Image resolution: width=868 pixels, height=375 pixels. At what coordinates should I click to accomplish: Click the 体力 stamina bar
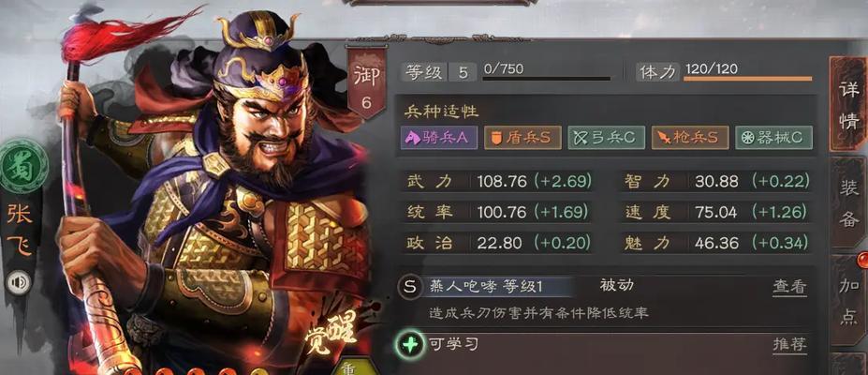[747, 79]
